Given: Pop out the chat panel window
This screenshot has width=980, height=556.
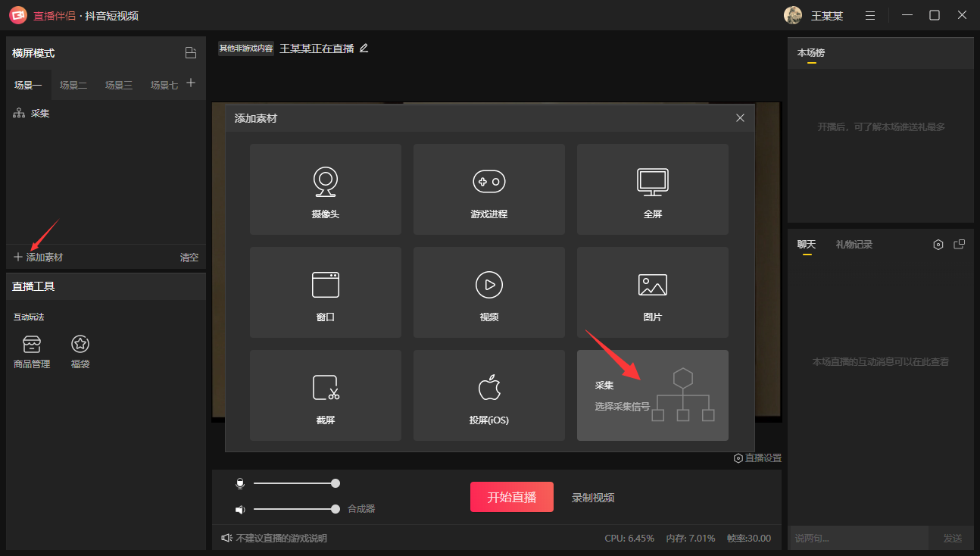Looking at the screenshot, I should pos(960,244).
